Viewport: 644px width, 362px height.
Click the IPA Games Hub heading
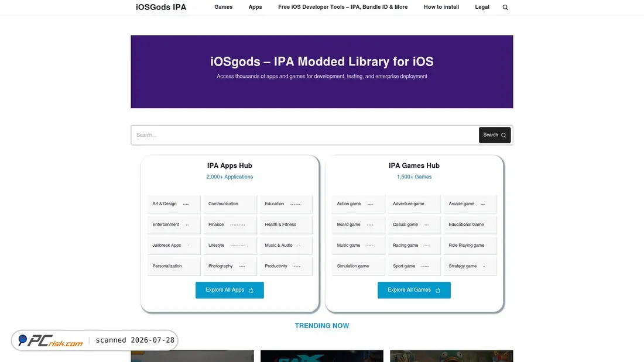pos(414,166)
